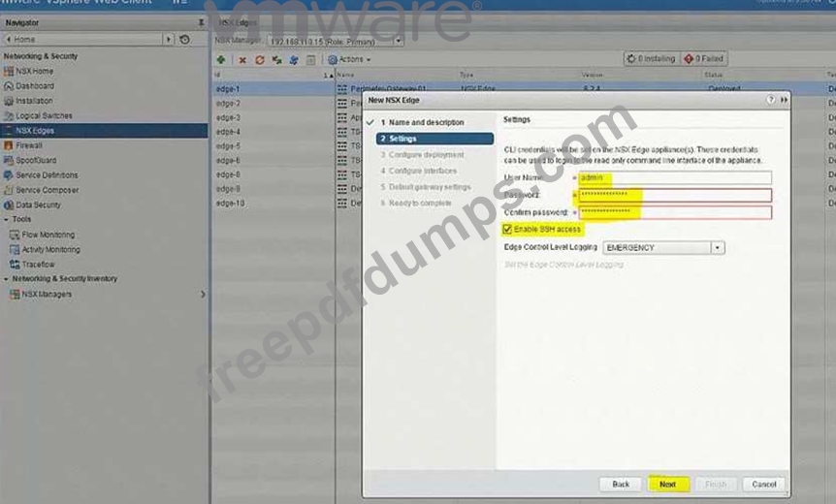Click the grid icon in the edge-2 row
This screenshot has height=504, width=836.
coord(342,104)
